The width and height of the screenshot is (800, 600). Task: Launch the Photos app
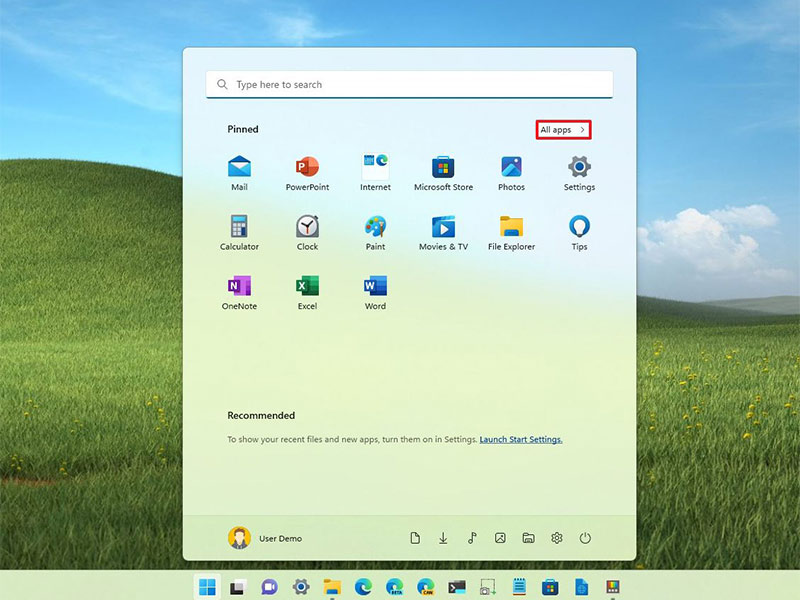click(x=511, y=173)
